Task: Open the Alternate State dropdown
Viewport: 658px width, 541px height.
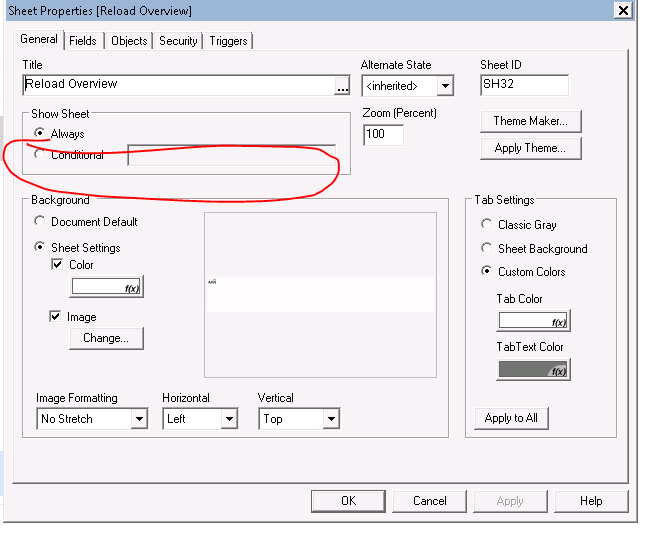Action: (445, 86)
